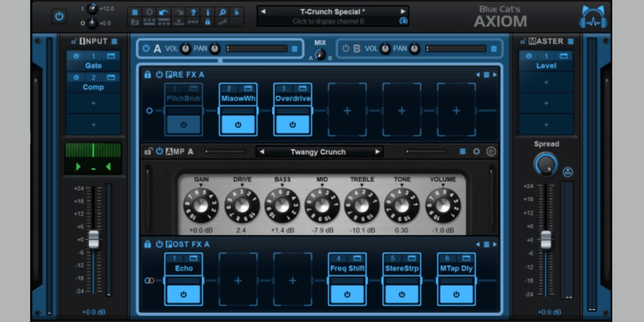This screenshot has height=322, width=644.
Task: Open the Gate plugin editor window icon
Action: pos(110,56)
